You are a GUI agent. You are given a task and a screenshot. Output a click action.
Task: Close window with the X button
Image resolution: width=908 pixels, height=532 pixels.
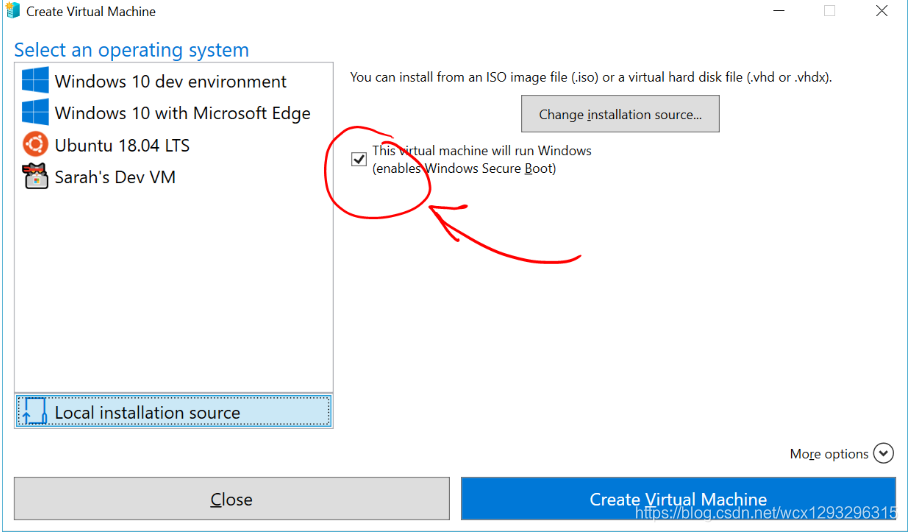[x=881, y=11]
